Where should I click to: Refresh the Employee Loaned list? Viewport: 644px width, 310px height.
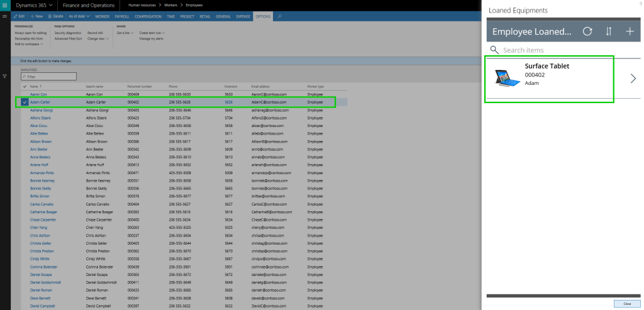[587, 31]
